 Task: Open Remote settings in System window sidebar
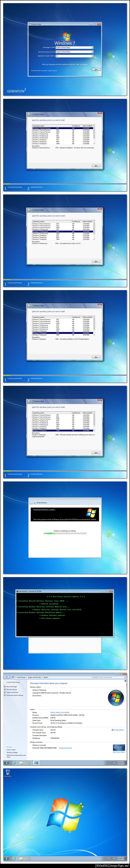(x=11, y=689)
